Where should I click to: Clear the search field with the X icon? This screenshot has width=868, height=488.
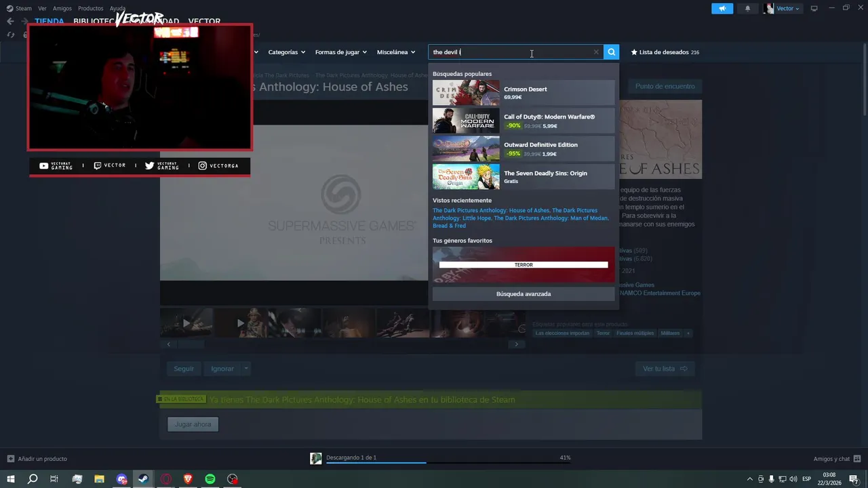point(596,52)
